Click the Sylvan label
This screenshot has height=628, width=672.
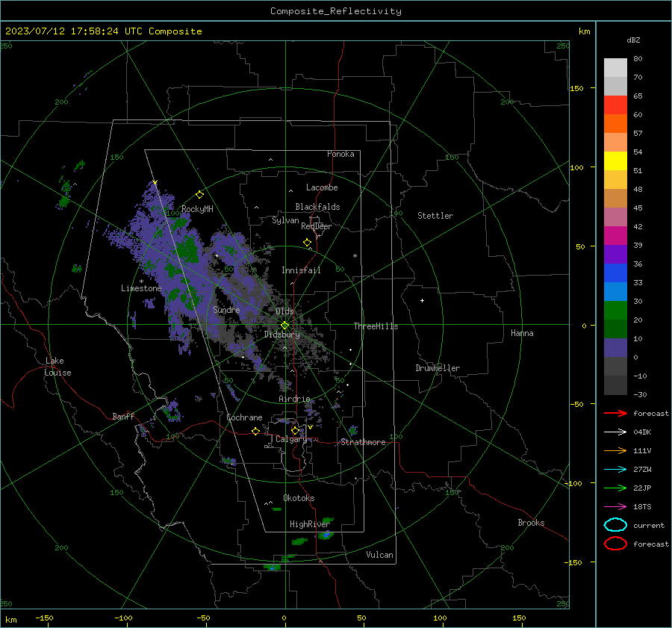tap(285, 220)
